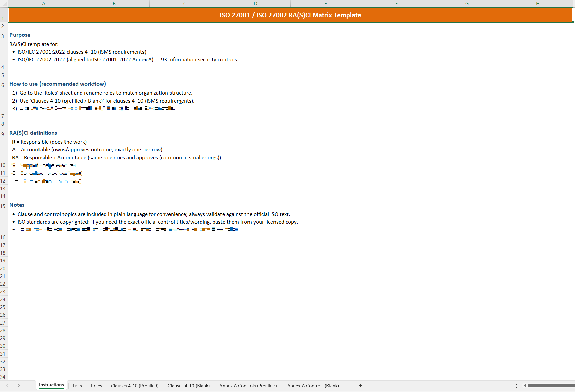The width and height of the screenshot is (575, 392).
Task: Open the Lists sheet tab
Action: coord(77,386)
